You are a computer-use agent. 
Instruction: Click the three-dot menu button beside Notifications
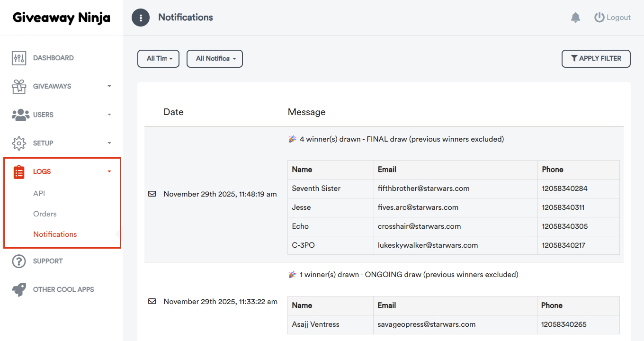point(141,18)
